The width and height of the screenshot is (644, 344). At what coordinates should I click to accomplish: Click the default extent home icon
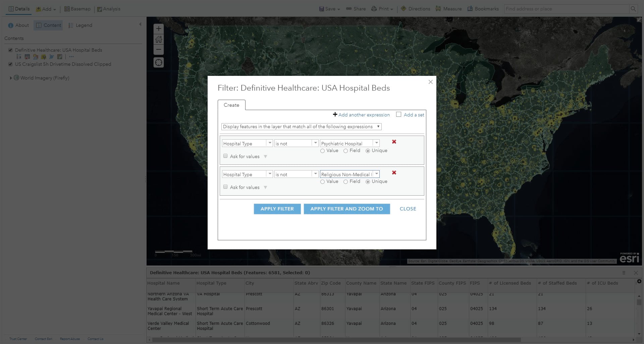pos(159,39)
